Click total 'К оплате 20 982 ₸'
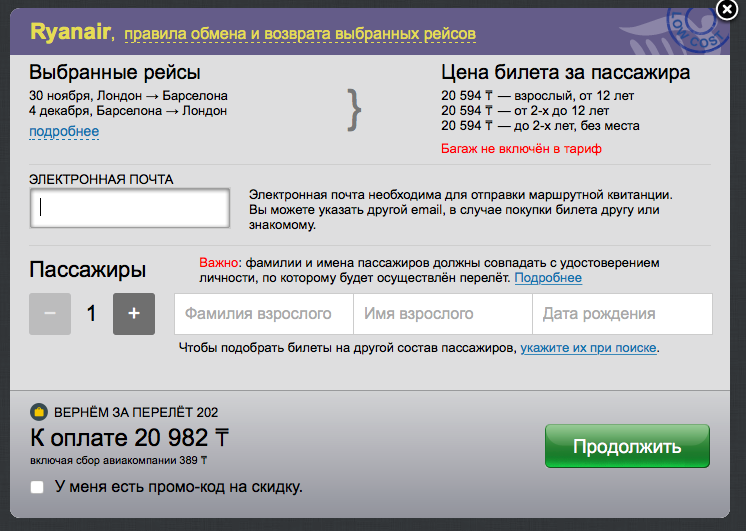The height and width of the screenshot is (531, 746). [129, 438]
